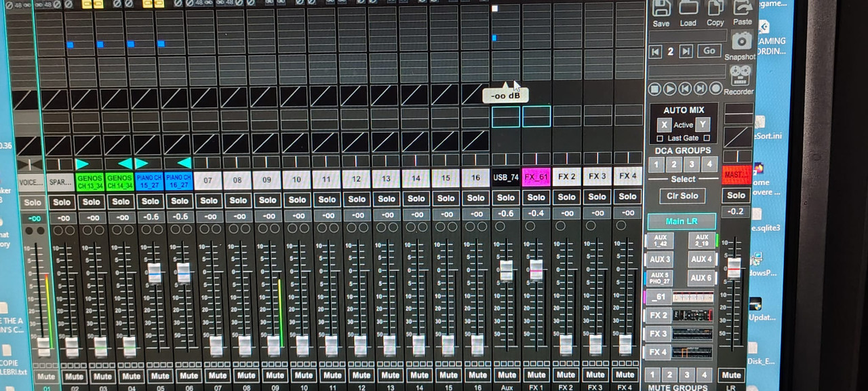Solo the GENOS CH 14_34 channel
The height and width of the screenshot is (391, 868).
121,201
